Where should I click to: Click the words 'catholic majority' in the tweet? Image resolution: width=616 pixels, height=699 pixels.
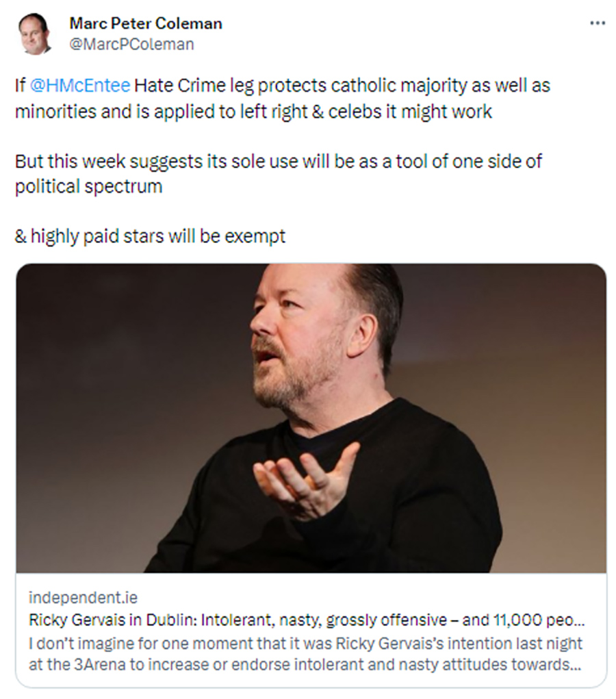coord(386,86)
